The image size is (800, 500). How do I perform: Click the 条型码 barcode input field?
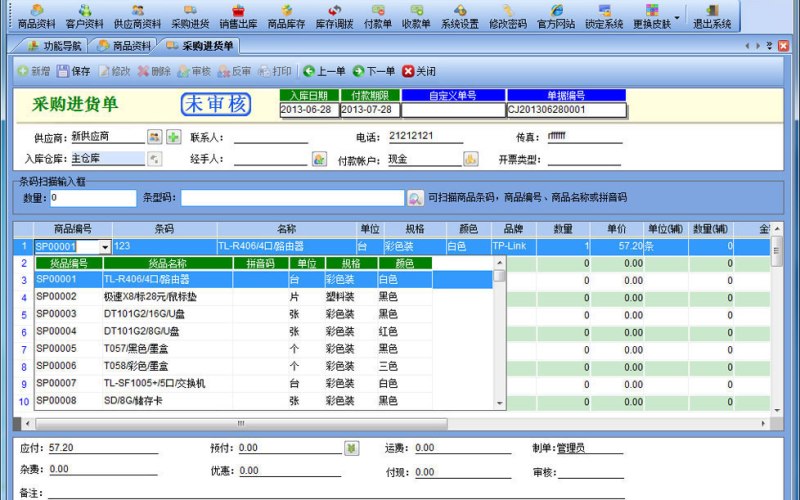point(292,198)
